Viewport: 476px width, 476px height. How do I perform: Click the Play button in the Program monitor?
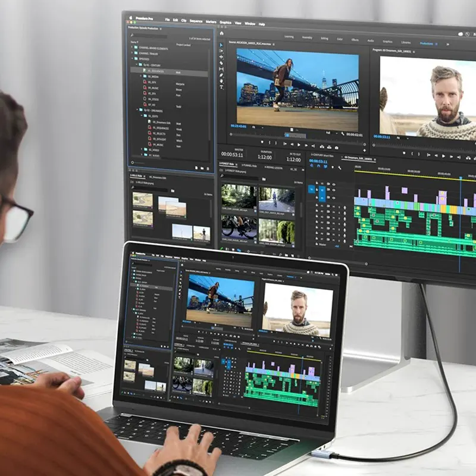coord(443,155)
